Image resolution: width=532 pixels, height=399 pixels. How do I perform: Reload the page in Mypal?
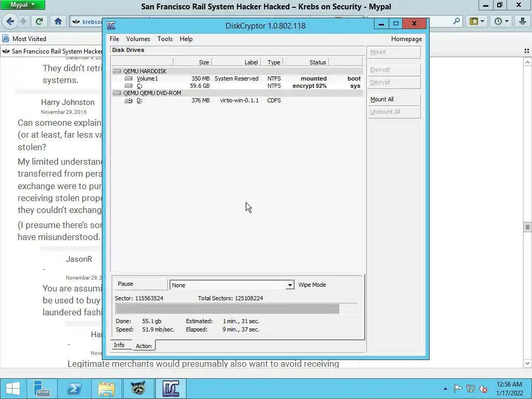[39, 21]
